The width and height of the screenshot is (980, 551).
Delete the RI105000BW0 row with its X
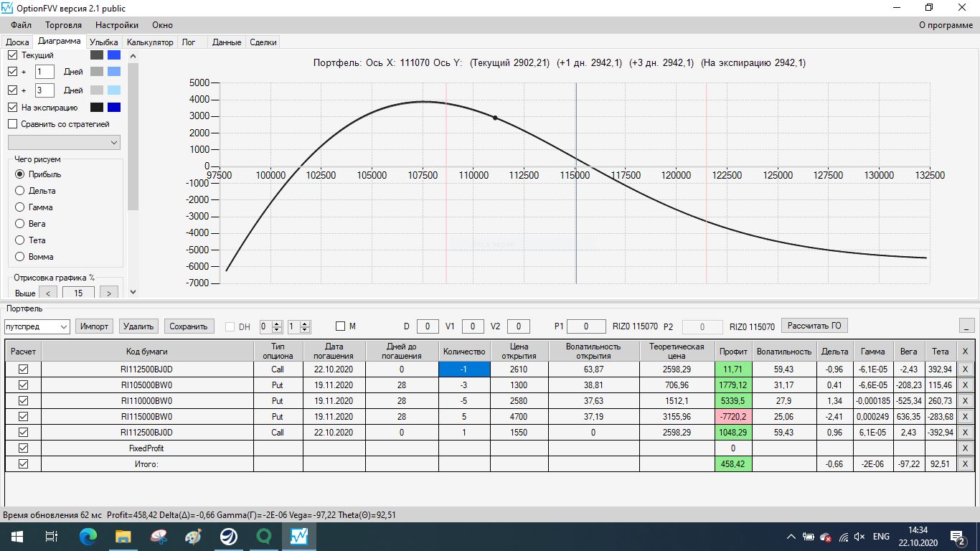point(965,385)
